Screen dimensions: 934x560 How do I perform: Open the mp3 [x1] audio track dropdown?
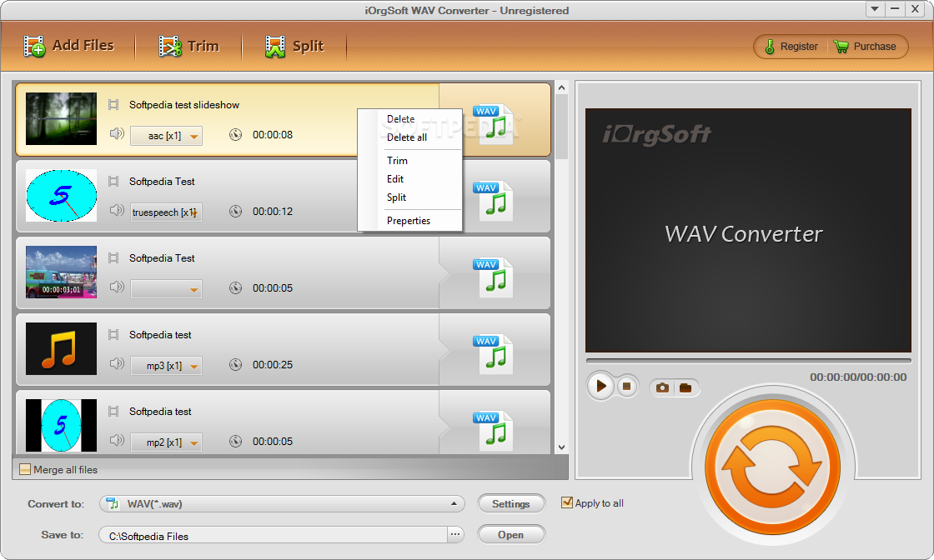pos(166,366)
